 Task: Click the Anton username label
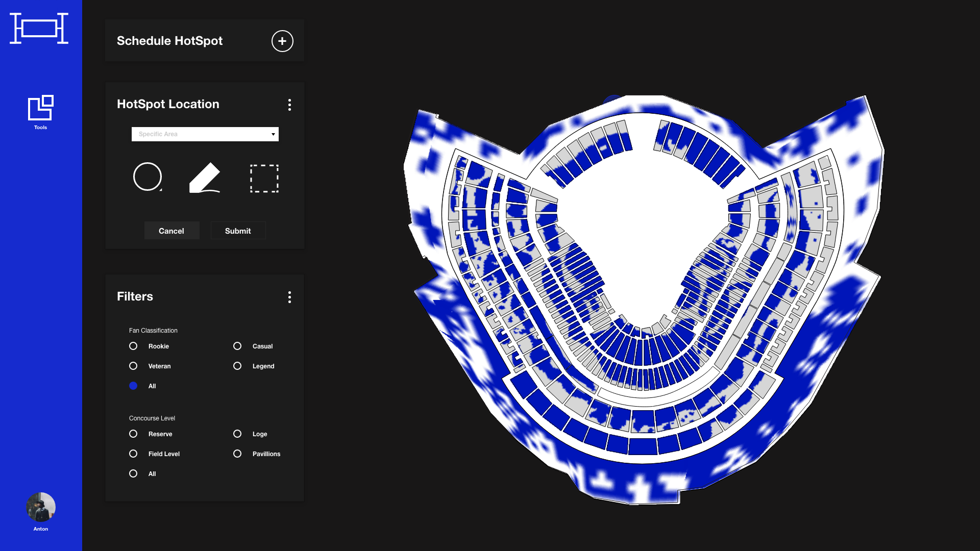tap(41, 529)
